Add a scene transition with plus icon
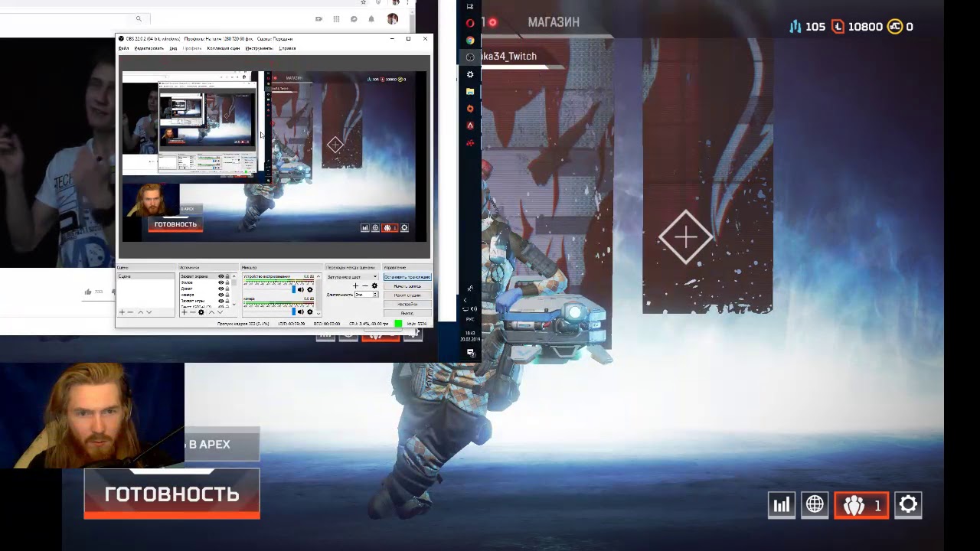Screen dimensions: 980x551 [x=355, y=285]
